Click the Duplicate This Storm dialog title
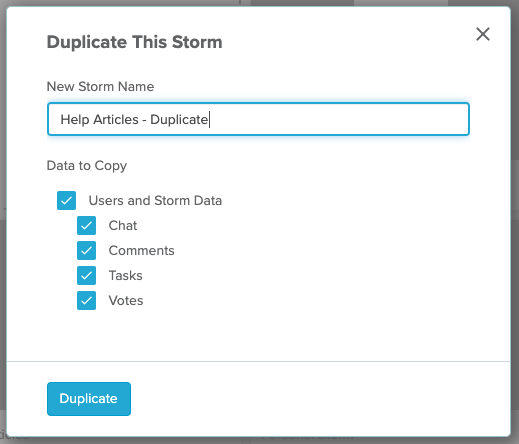This screenshot has width=519, height=444. [x=134, y=42]
